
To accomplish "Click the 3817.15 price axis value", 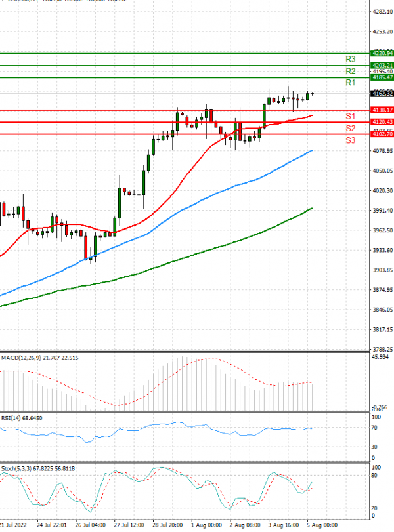I will pos(383,329).
